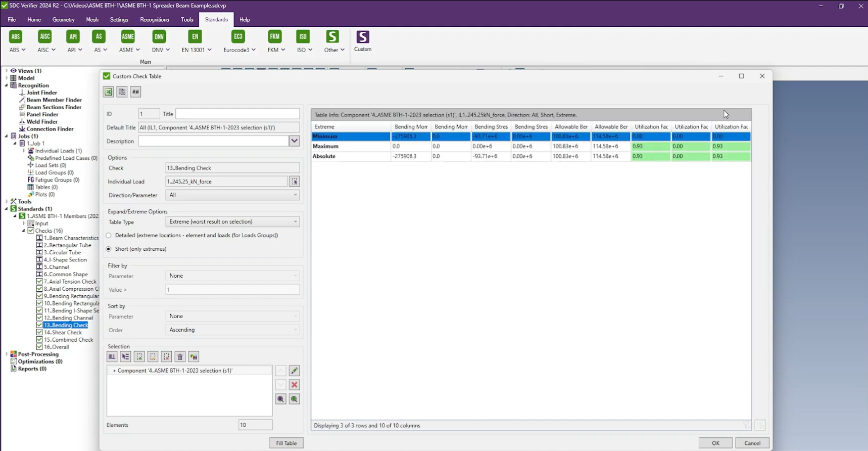The width and height of the screenshot is (868, 451).
Task: Save selection as component icon
Action: pyautogui.click(x=194, y=357)
